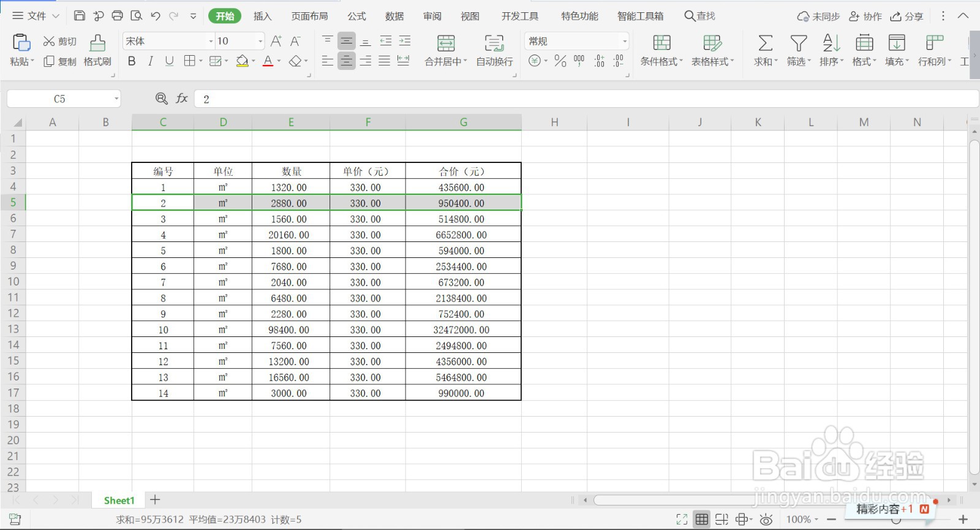Open the number format dropdown (常规)
Screen dimensions: 980x530
click(x=624, y=41)
